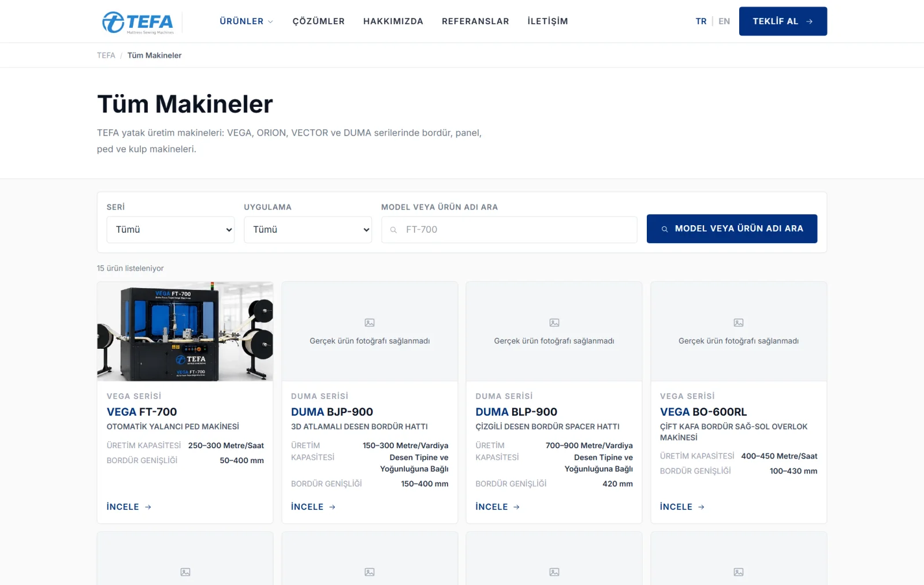This screenshot has height=585, width=924.
Task: Click '3D ATLAMALI DESEN BORDÜR HATTI' subtitle
Action: click(359, 427)
